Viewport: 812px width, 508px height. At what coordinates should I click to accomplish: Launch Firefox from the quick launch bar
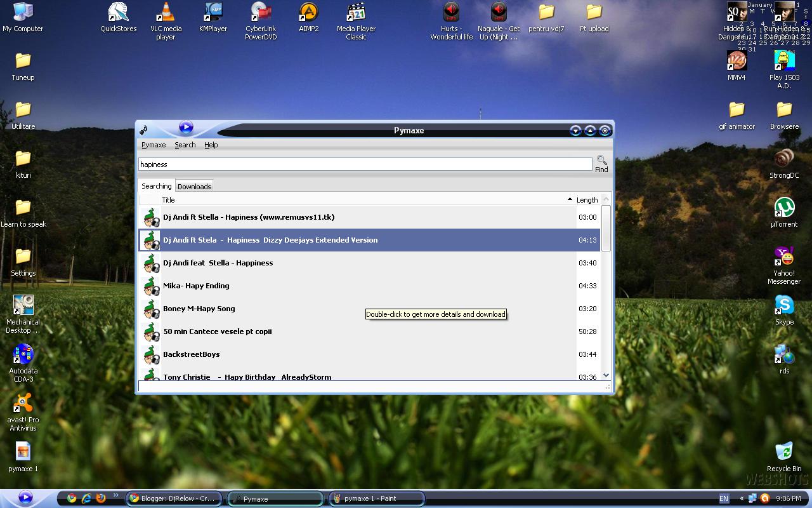(101, 498)
